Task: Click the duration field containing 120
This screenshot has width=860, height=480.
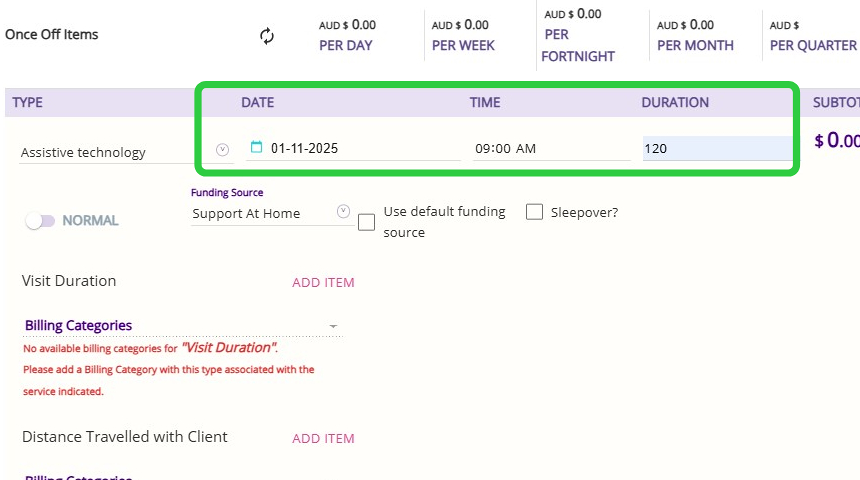Action: tap(715, 148)
